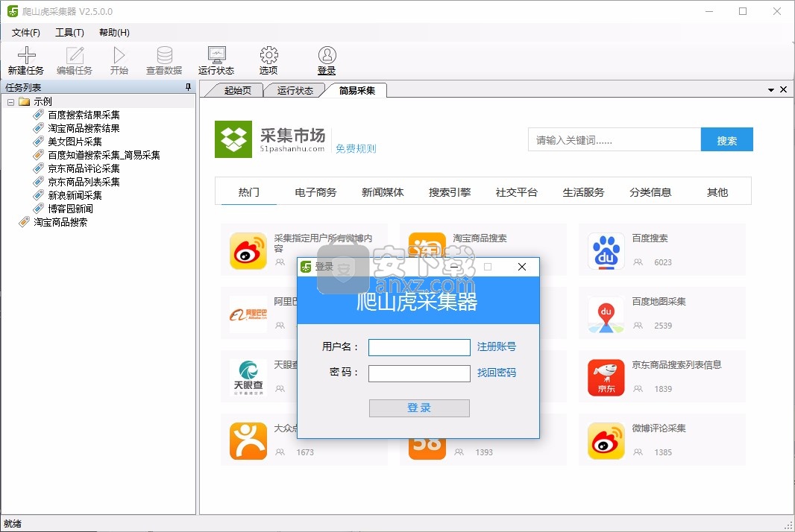Select the 简易采集 tab
Screen dimensions: 795x532
pyautogui.click(x=357, y=90)
